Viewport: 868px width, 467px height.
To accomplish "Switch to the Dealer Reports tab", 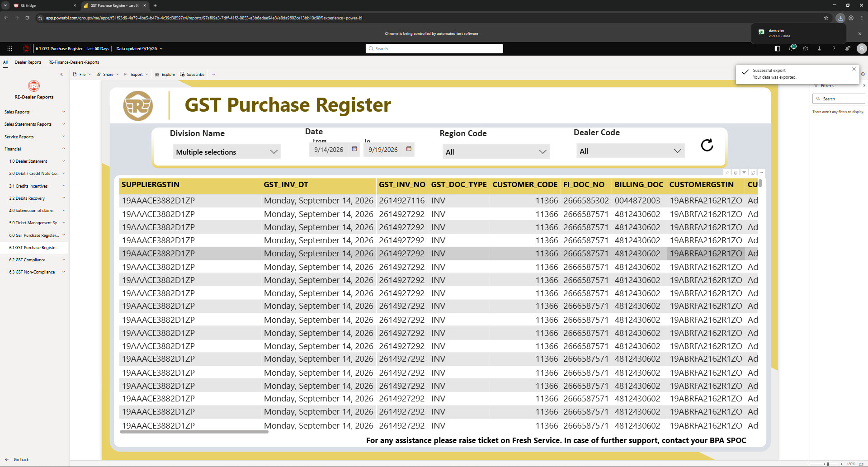I will 28,62.
